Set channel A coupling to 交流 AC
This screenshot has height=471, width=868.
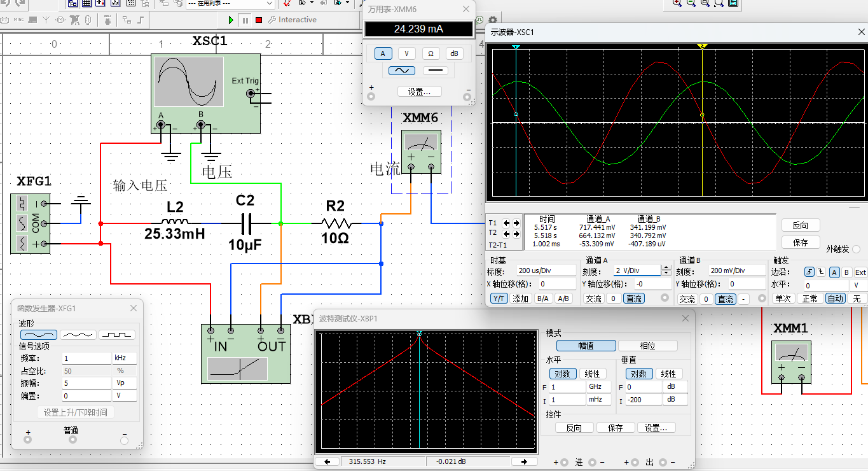coord(593,299)
